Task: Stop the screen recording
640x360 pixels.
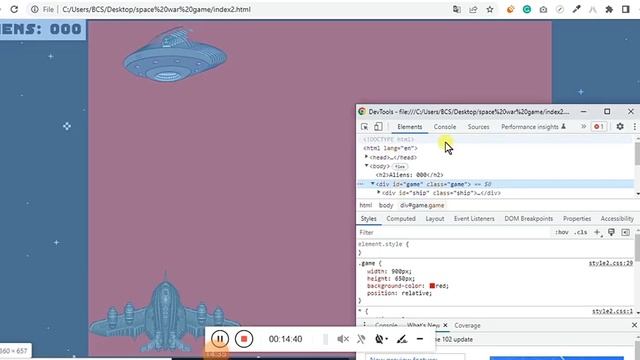Action: click(244, 339)
